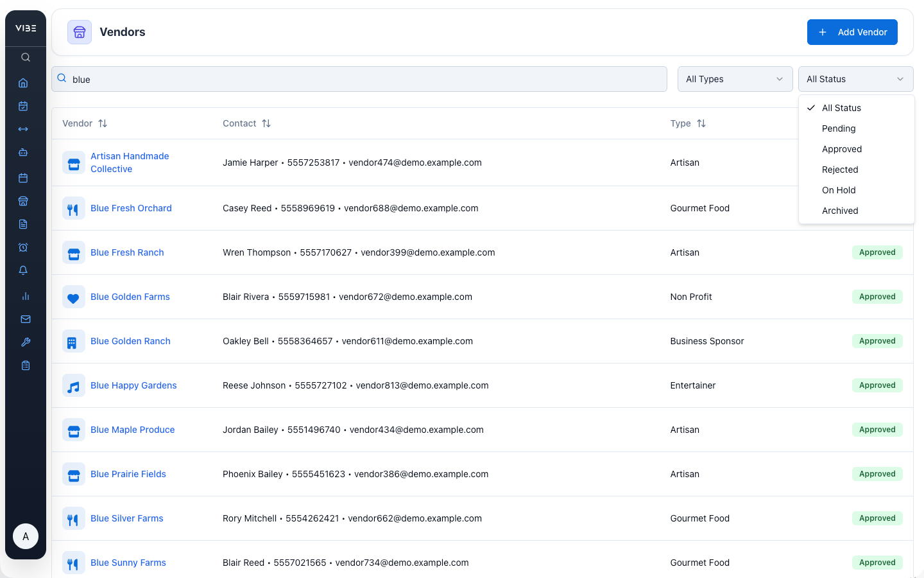Open notifications bell in sidebar

coord(23,270)
